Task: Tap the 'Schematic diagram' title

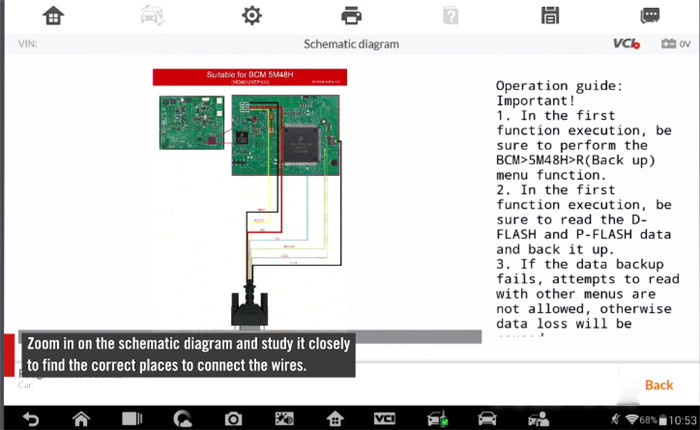Action: (x=351, y=44)
